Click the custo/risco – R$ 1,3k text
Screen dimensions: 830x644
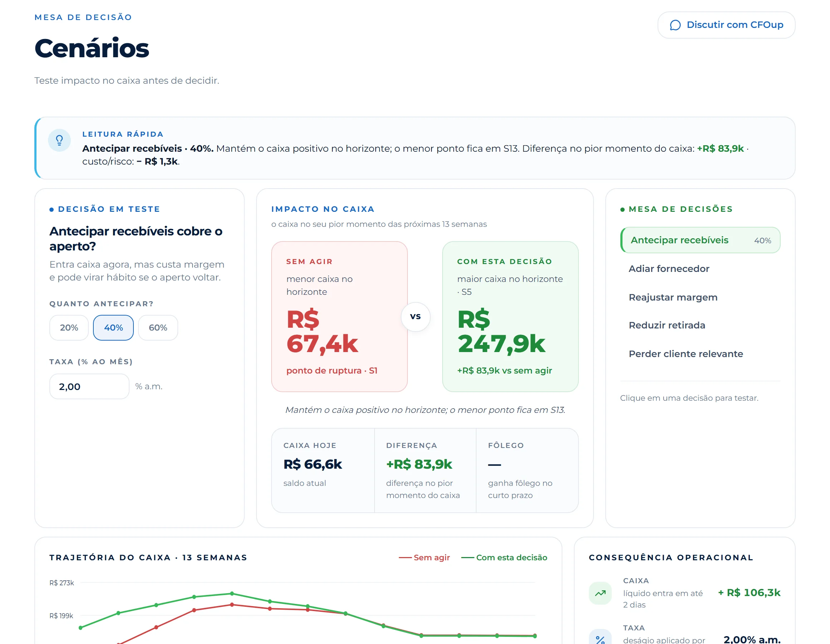(x=130, y=162)
